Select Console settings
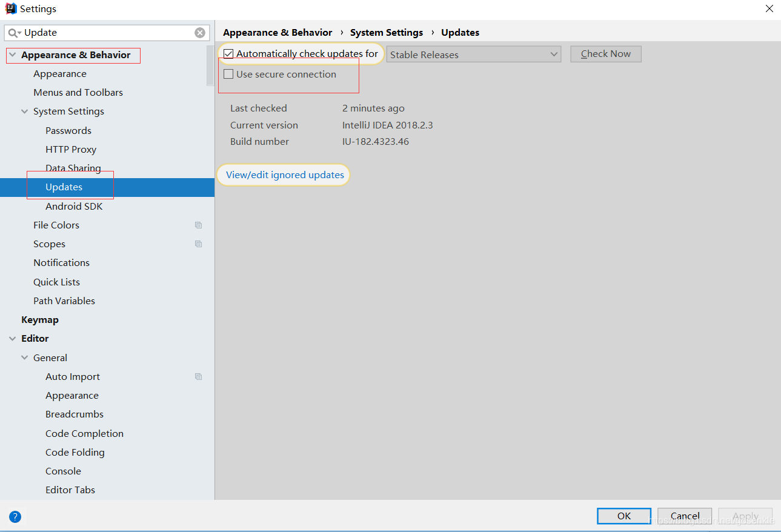The height and width of the screenshot is (532, 781). click(63, 471)
